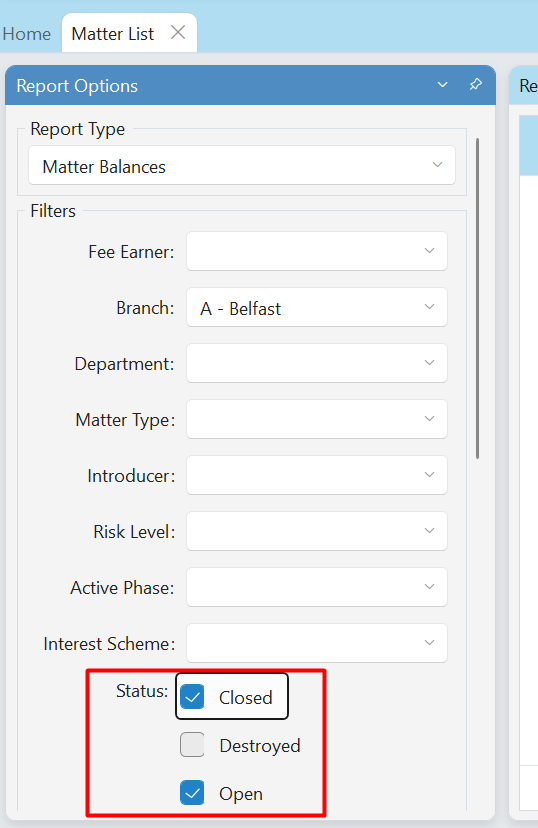The image size is (538, 828).
Task: Expand the Department dropdown
Action: click(x=317, y=363)
